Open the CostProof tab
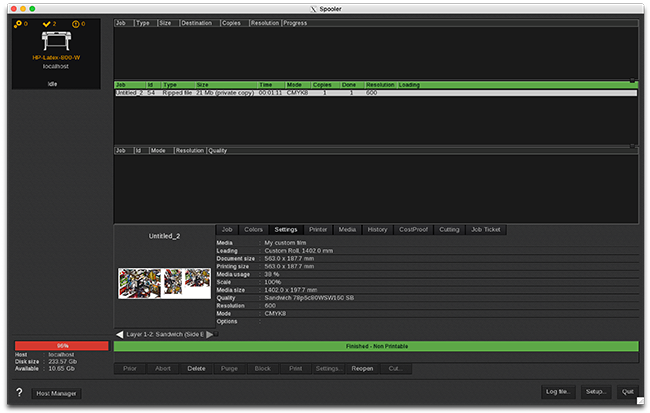 click(412, 229)
